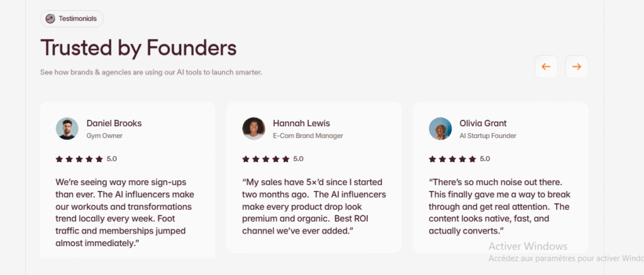Click Hannah Lewis' star rating
The height and width of the screenshot is (275, 644).
[265, 159]
